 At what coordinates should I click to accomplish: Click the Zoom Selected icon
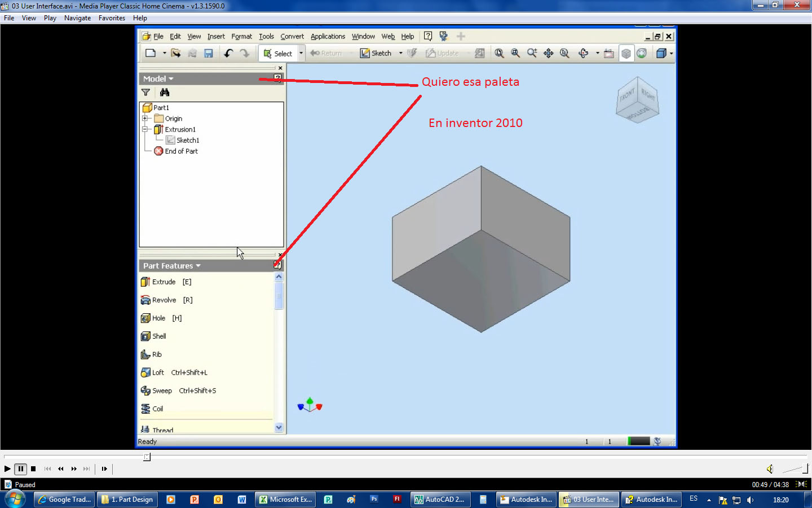pyautogui.click(x=564, y=53)
